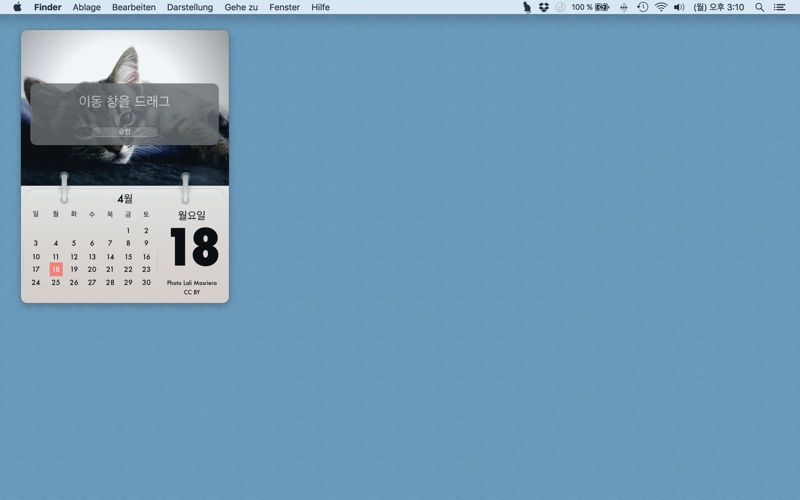Open the Apple menu
800x500 pixels.
17,7
